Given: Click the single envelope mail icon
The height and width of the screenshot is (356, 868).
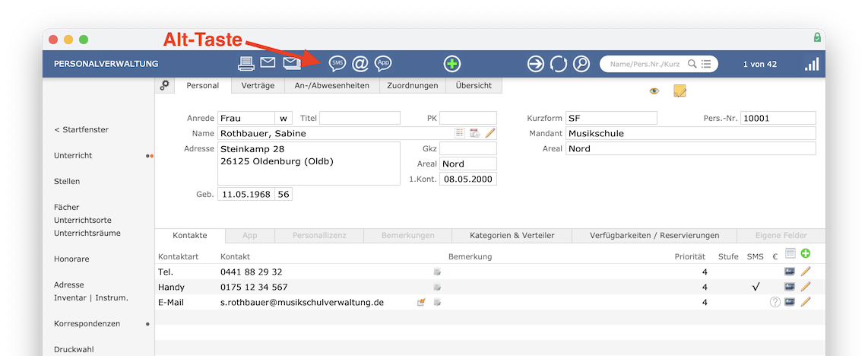Looking at the screenshot, I should [268, 63].
